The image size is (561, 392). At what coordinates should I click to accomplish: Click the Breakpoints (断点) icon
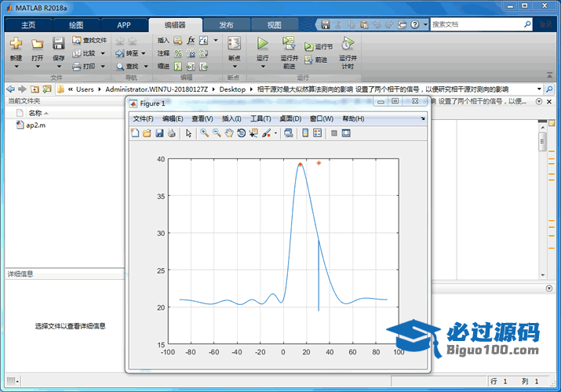234,44
